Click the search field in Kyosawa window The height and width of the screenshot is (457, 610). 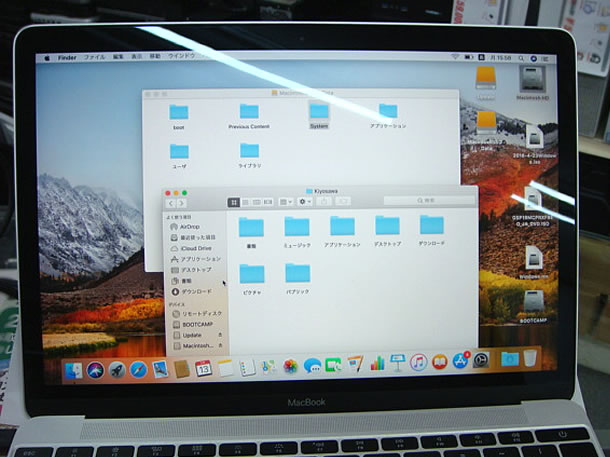coord(429,200)
